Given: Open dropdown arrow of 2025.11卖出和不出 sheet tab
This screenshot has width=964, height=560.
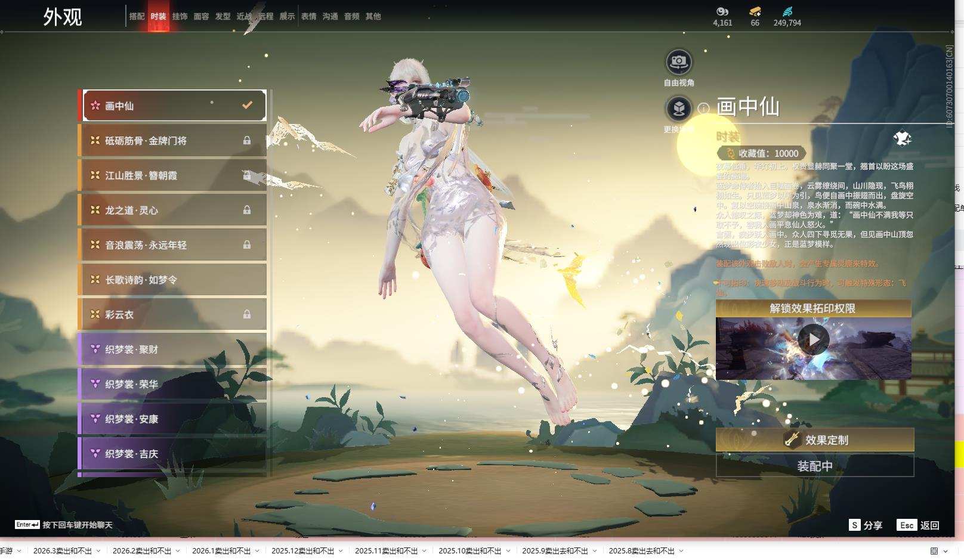Looking at the screenshot, I should point(424,551).
